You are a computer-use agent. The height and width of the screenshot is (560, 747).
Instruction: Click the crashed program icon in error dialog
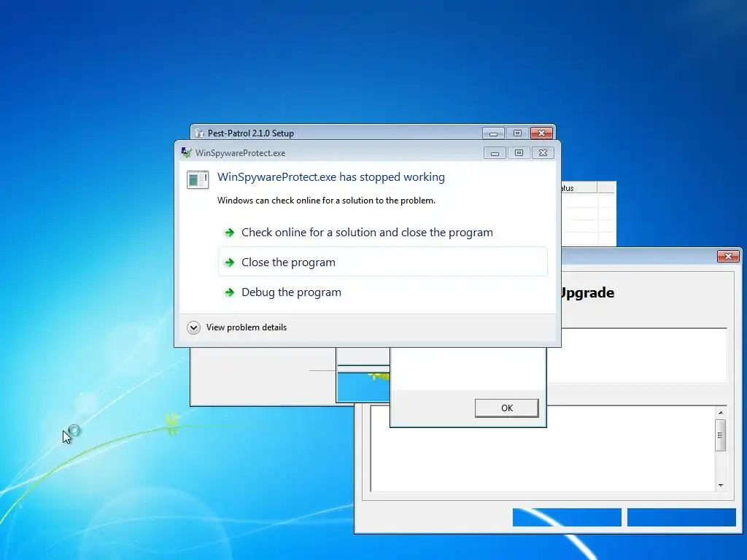tap(198, 180)
